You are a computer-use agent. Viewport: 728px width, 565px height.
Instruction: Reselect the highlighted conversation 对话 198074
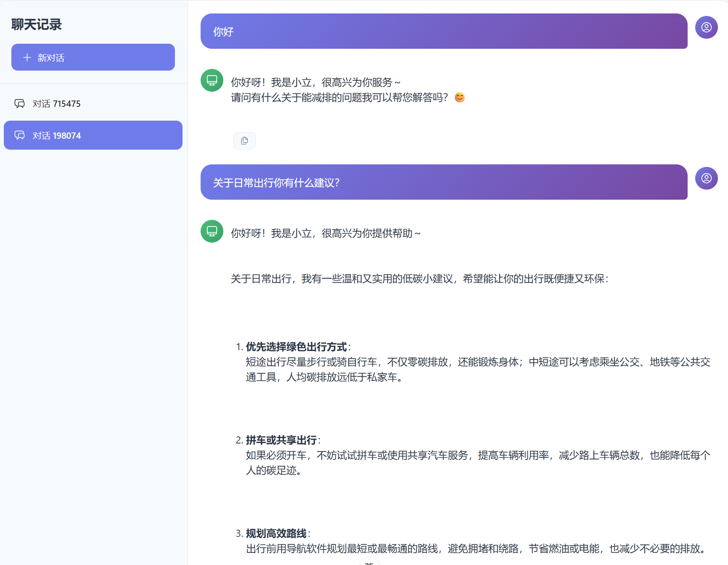tap(93, 135)
